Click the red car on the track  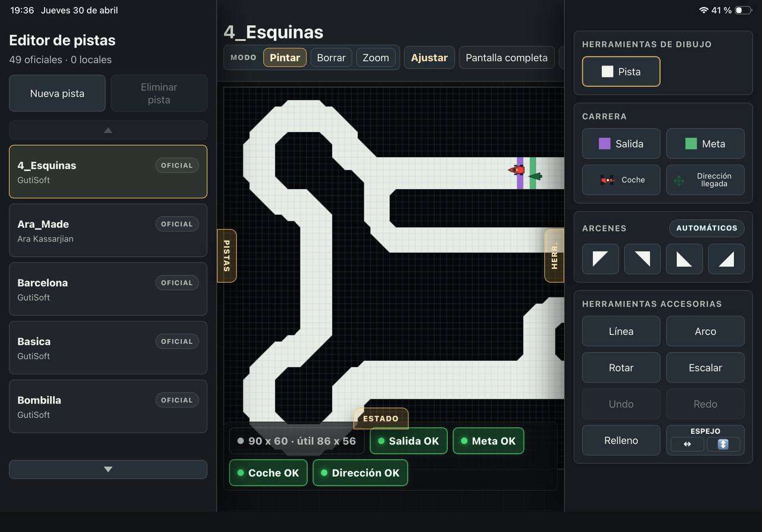[x=516, y=170]
